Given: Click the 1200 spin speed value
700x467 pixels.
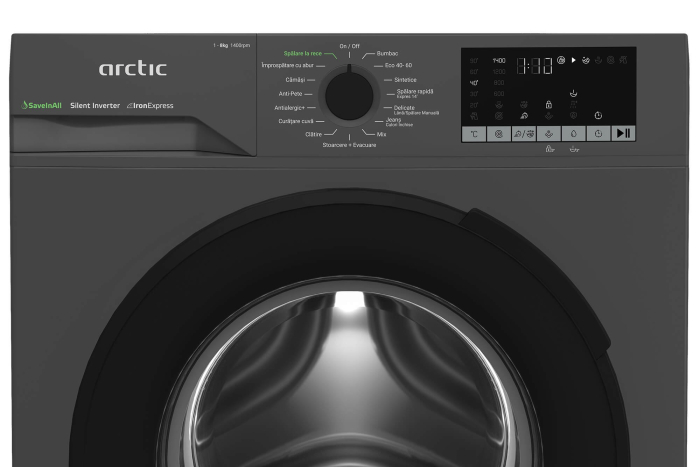Looking at the screenshot, I should point(499,71).
